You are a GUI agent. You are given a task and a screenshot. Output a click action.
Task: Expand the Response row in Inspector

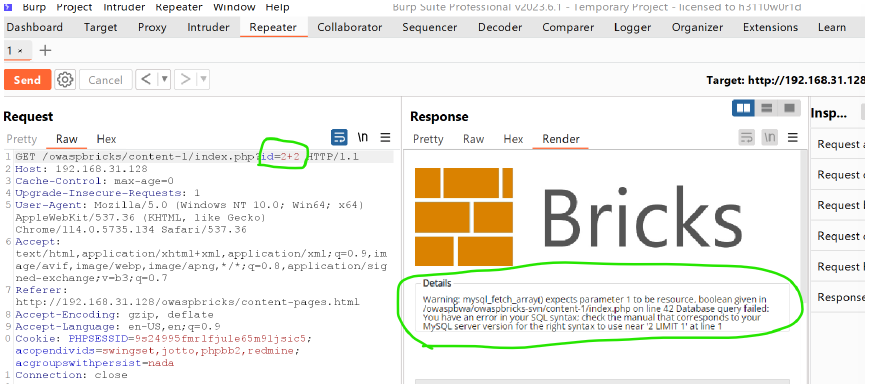point(840,298)
